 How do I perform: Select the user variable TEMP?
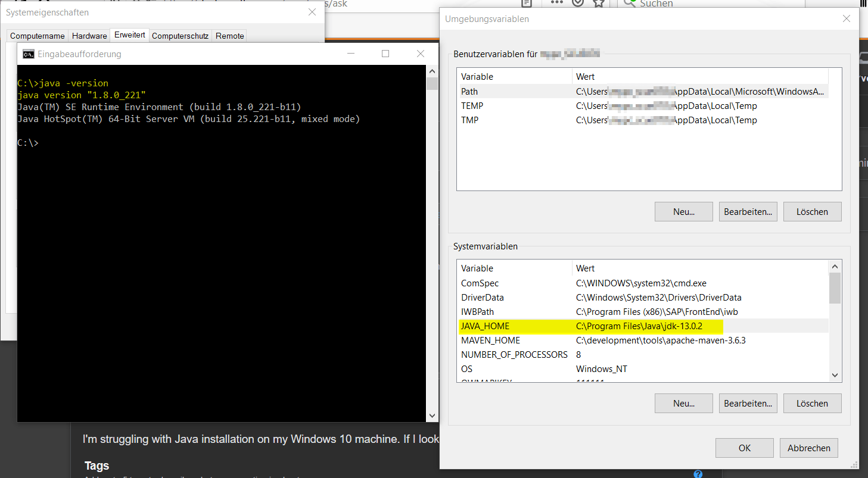tap(643, 105)
